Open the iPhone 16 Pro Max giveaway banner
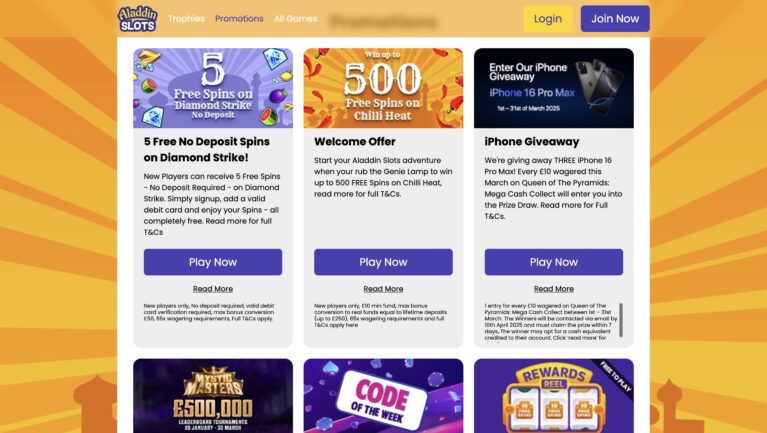 tap(554, 88)
